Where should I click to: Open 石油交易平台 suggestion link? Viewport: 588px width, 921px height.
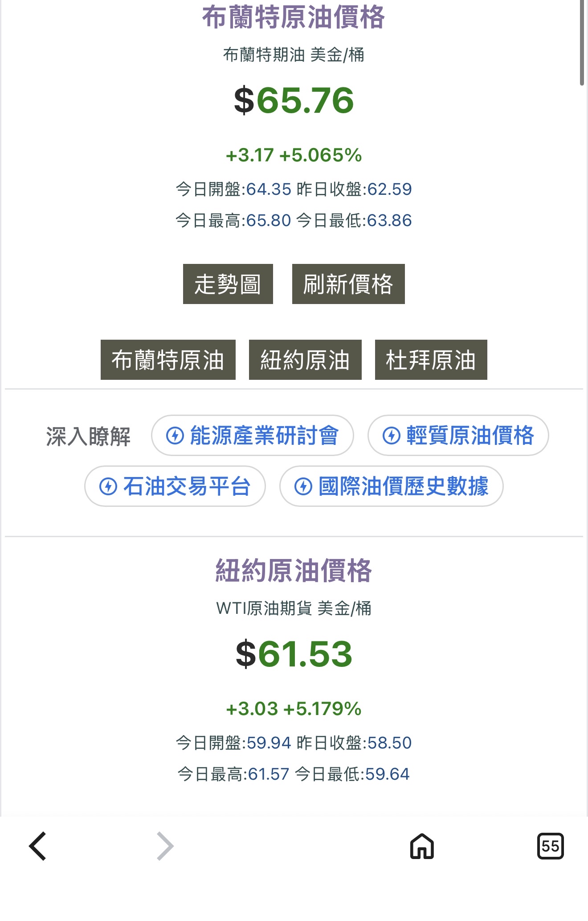(187, 486)
